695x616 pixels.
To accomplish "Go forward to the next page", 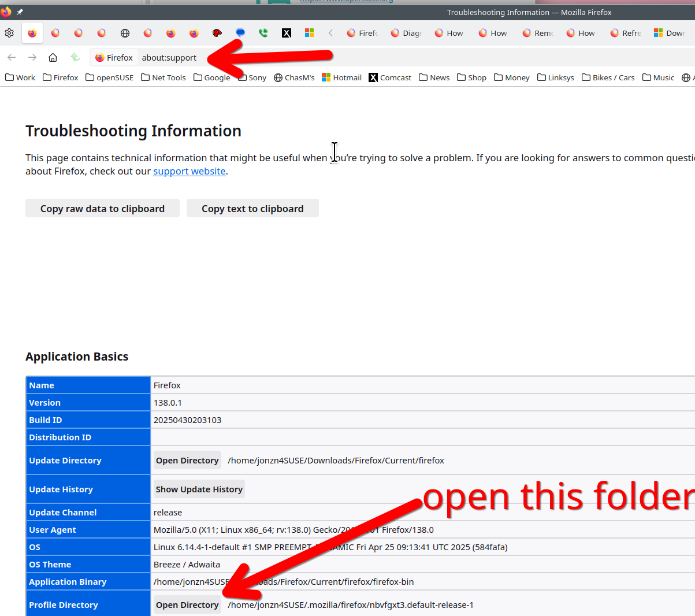I will [32, 57].
